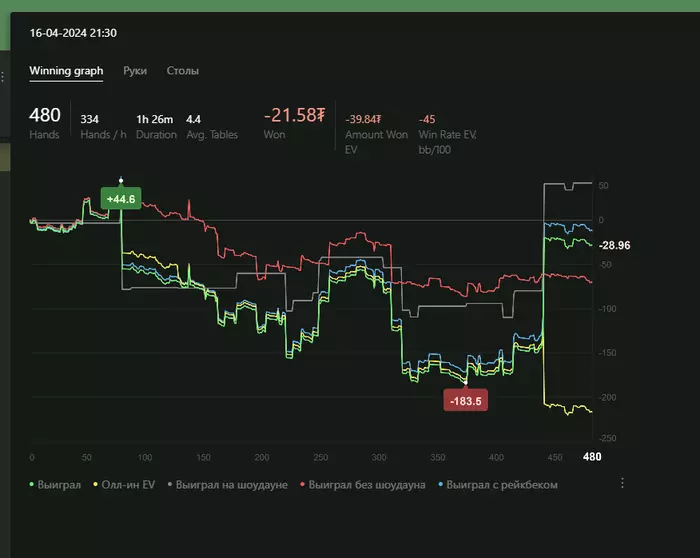Screen dimensions: 700x558
Task: Toggle the Выиграл на шоудауне legend series
Action: [228, 485]
